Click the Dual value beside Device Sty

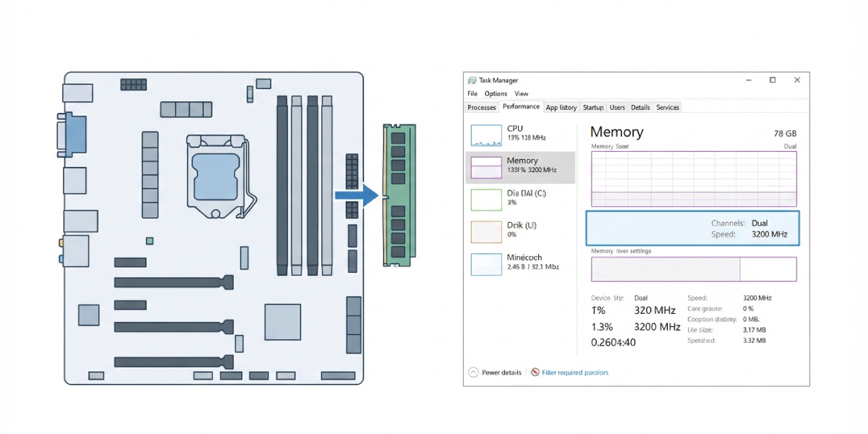(641, 297)
